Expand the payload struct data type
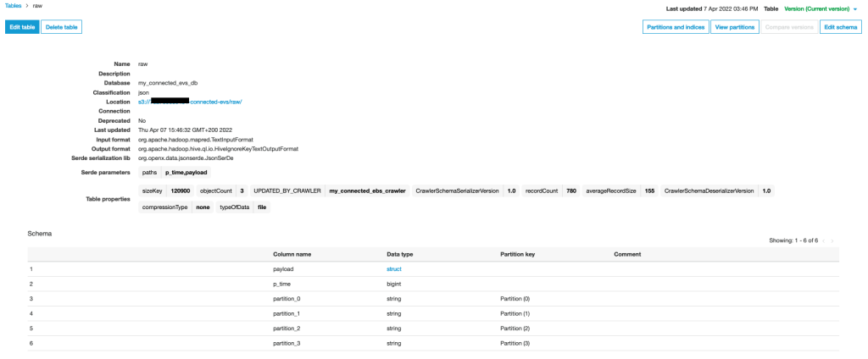Screen dimensions: 868x359 396,268
